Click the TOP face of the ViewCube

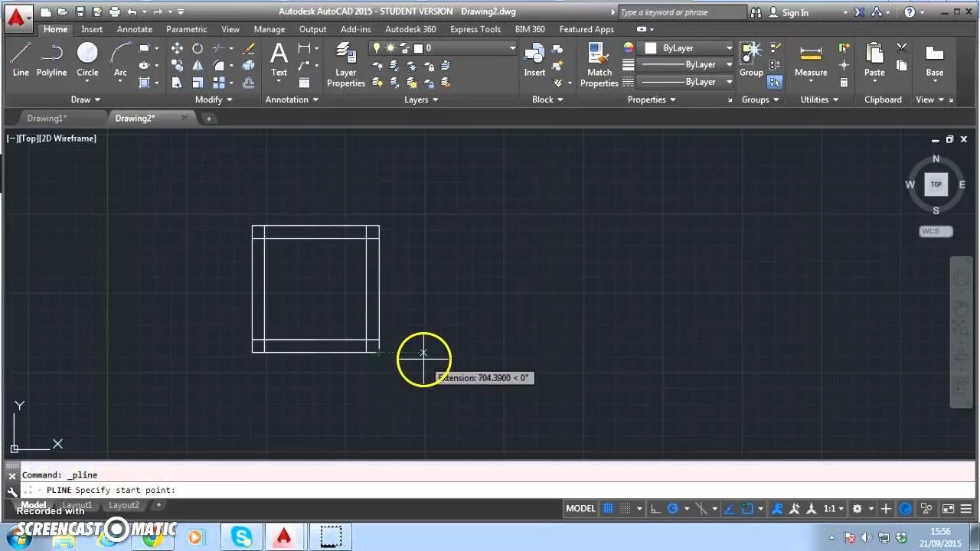coord(936,184)
